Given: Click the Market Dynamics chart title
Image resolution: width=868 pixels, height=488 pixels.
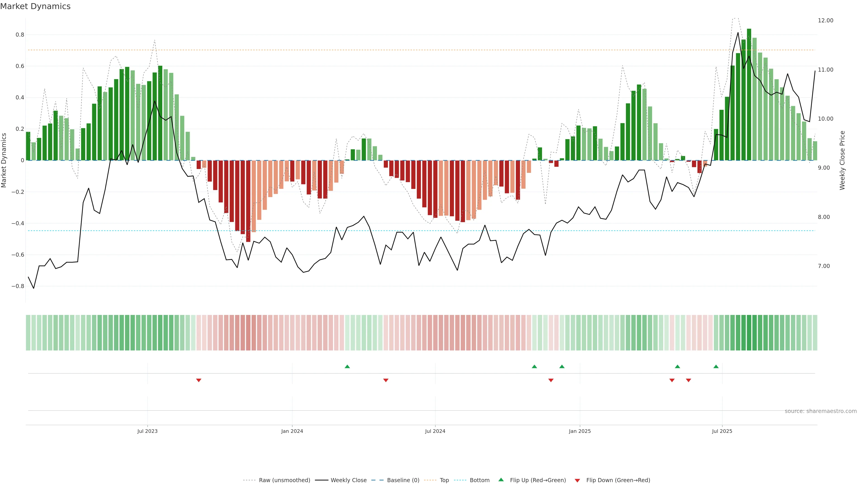Looking at the screenshot, I should [x=35, y=6].
